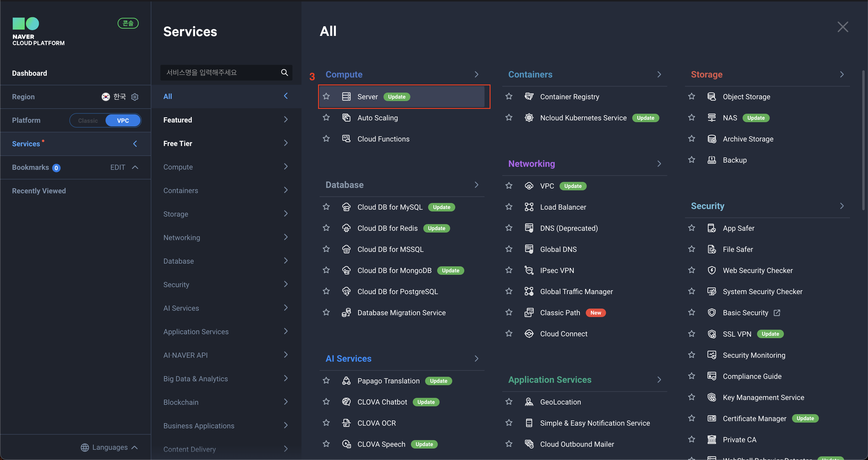This screenshot has width=868, height=460.
Task: Click the Server service icon
Action: (x=346, y=97)
